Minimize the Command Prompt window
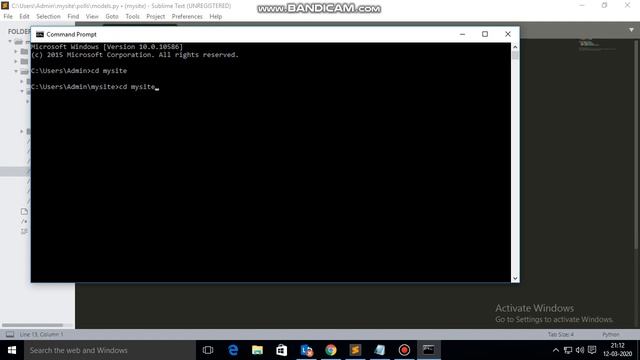This screenshot has width=640, height=360. (x=462, y=34)
